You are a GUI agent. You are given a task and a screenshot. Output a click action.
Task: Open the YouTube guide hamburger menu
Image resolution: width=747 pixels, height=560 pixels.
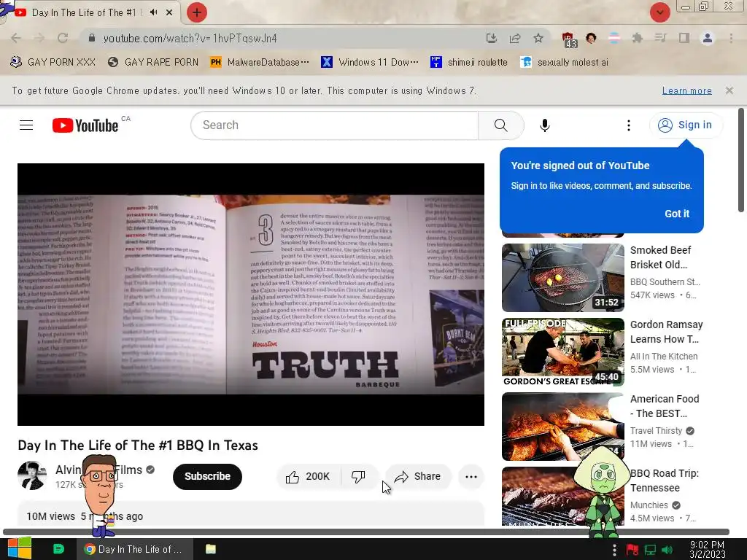click(26, 125)
